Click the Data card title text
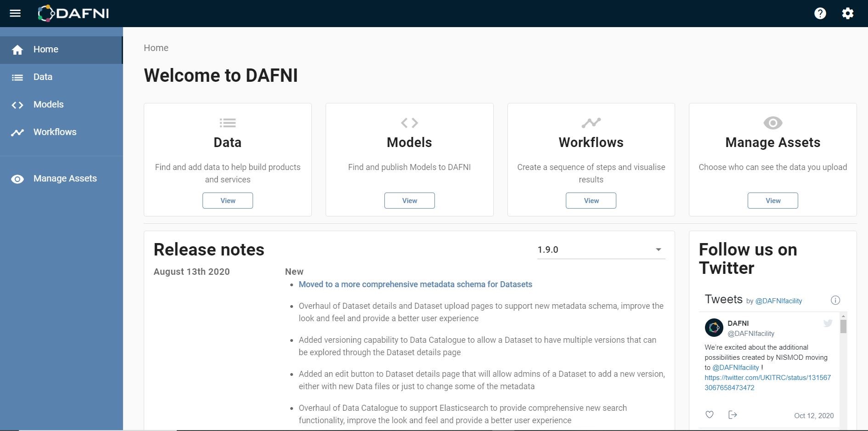The height and width of the screenshot is (431, 868). click(x=227, y=142)
